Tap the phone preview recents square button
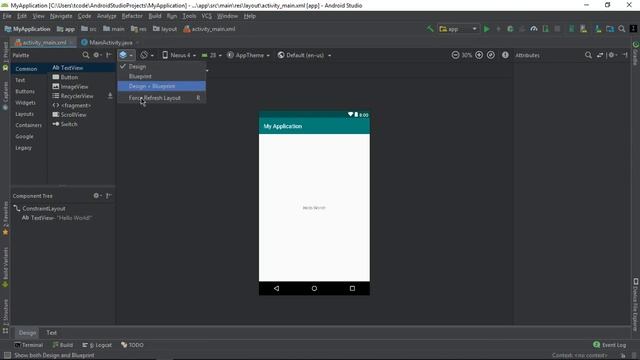This screenshot has width=640, height=360. (x=352, y=288)
